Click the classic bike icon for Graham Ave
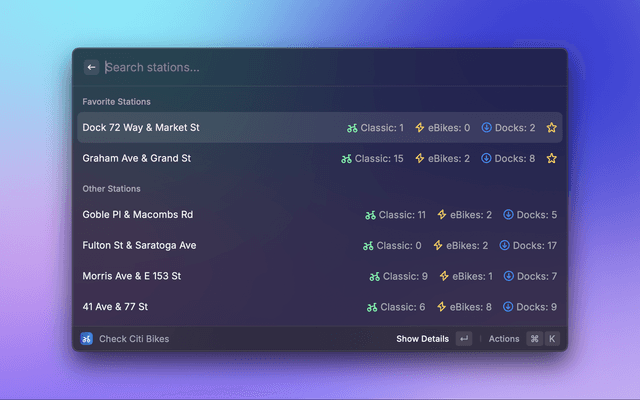Image resolution: width=640 pixels, height=400 pixels. point(346,158)
